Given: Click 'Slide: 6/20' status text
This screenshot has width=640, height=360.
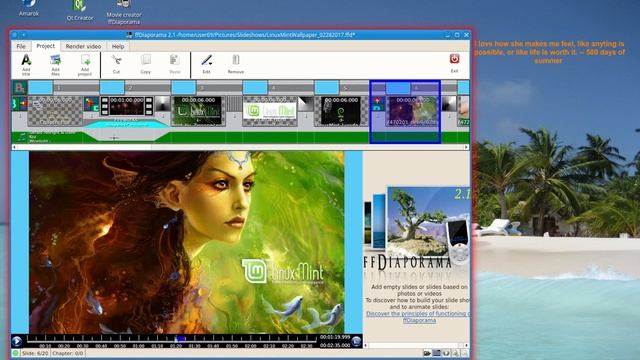Looking at the screenshot, I should click(35, 353).
